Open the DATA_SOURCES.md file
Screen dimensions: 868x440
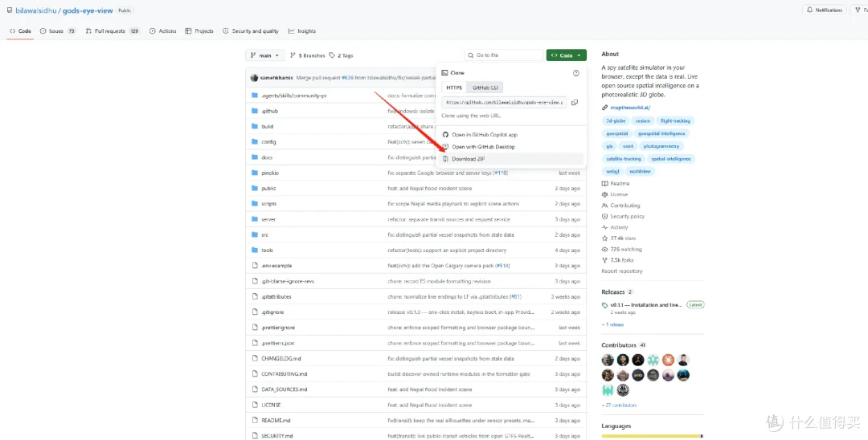284,389
